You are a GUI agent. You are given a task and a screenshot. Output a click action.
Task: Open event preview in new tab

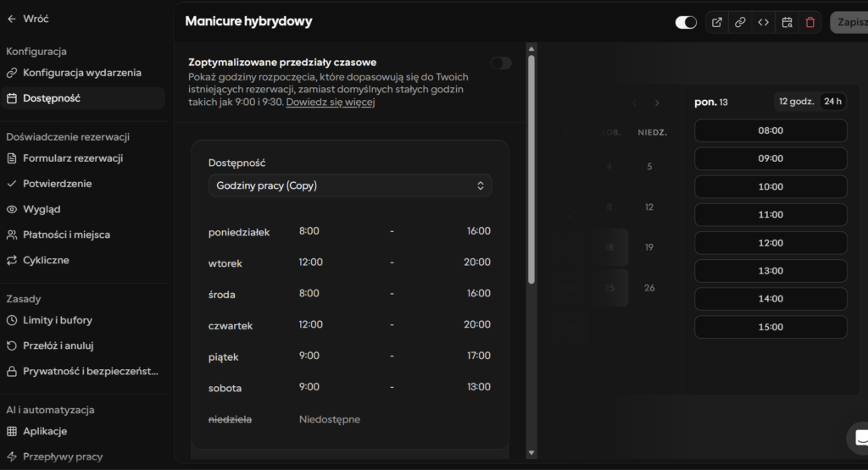pos(717,22)
